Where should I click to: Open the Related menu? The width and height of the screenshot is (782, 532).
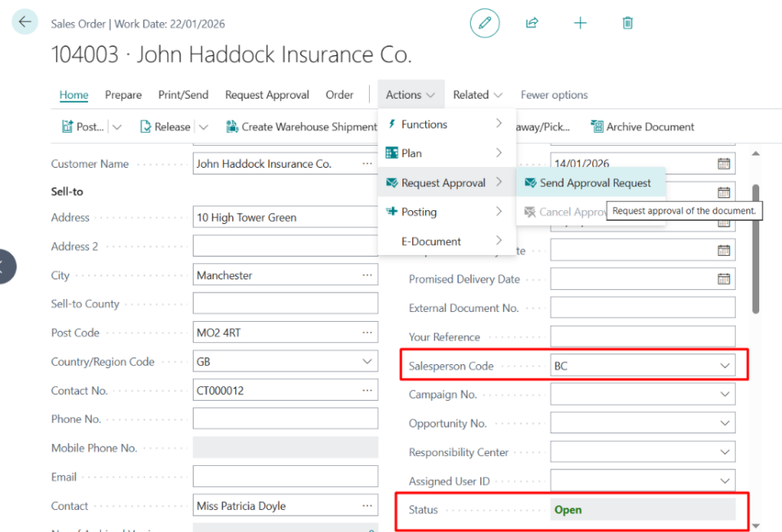[x=472, y=95]
